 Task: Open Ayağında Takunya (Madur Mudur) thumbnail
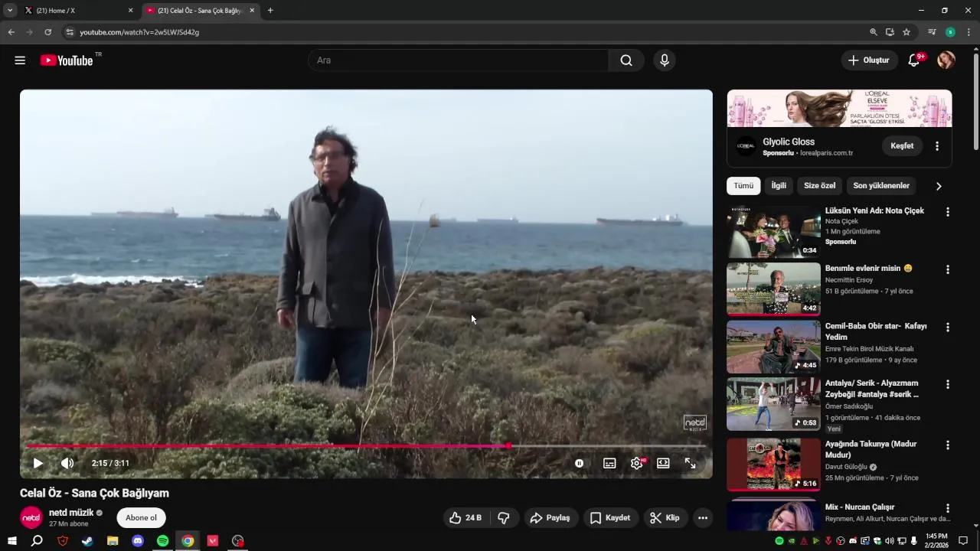773,465
